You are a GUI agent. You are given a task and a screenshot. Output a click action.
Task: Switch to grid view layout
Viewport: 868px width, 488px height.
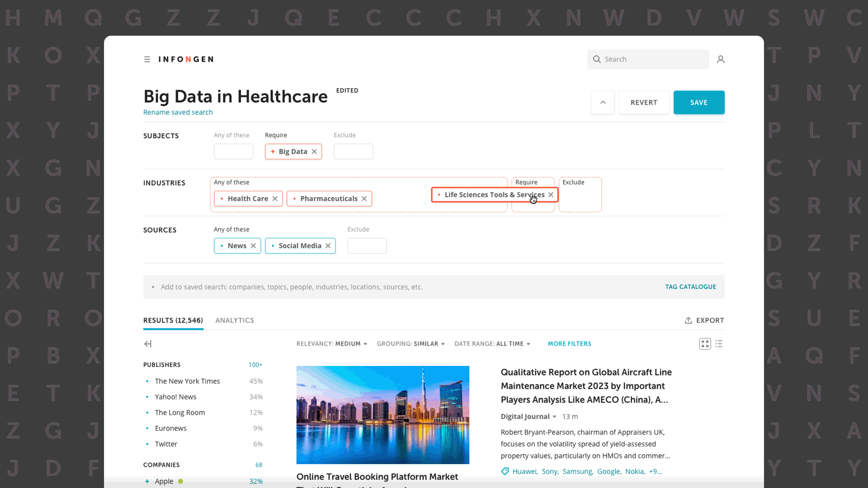705,344
